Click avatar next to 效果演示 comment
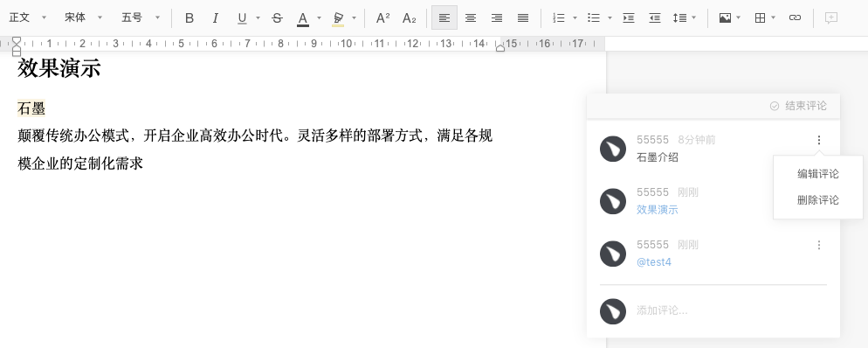This screenshot has width=868, height=348. click(x=613, y=201)
